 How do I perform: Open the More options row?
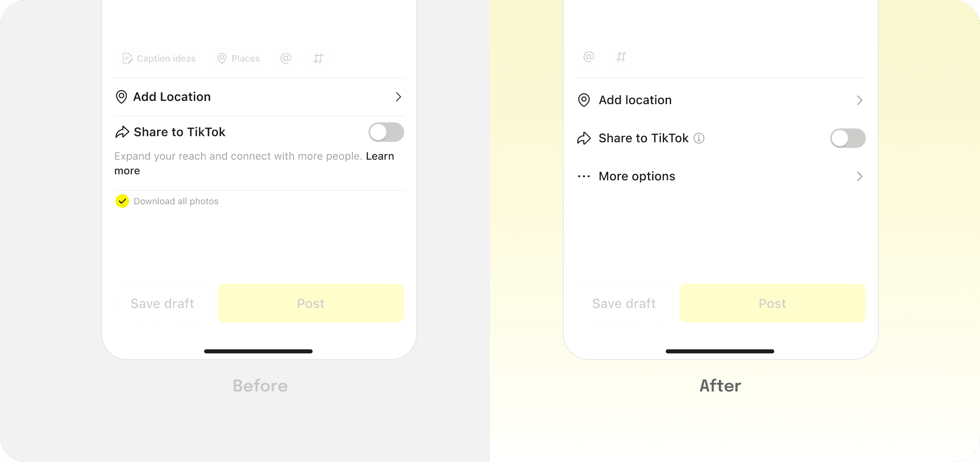[x=721, y=176]
